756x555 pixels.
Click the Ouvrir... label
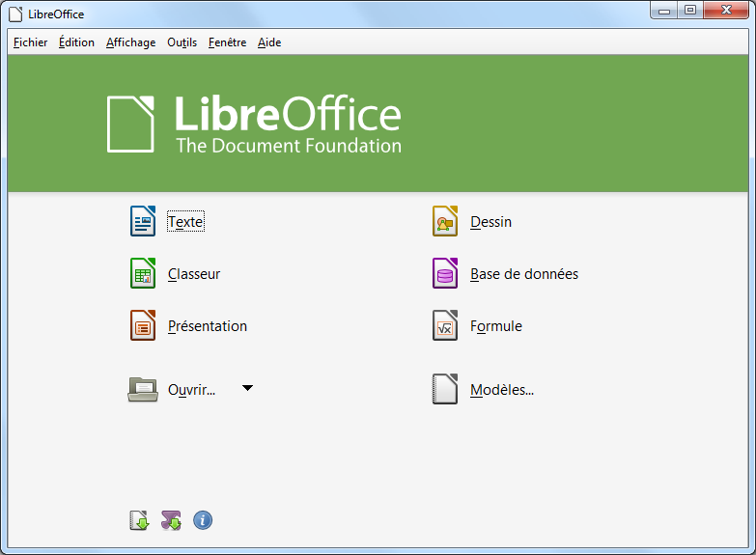coord(191,390)
